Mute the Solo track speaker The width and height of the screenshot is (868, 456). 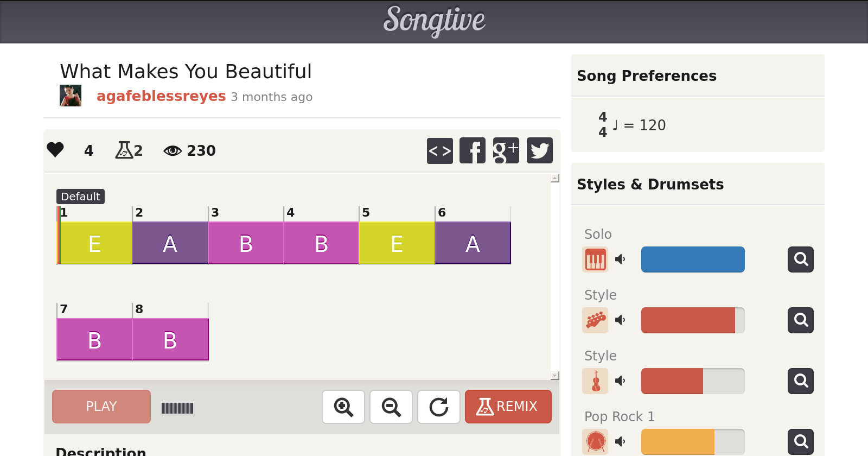click(620, 259)
